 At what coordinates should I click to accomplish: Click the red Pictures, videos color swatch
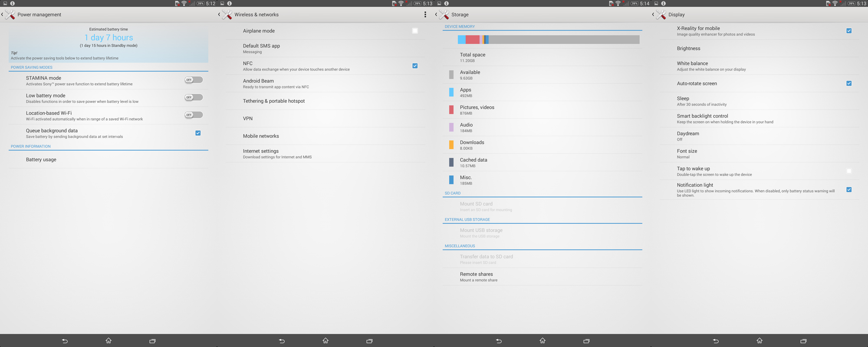click(451, 110)
